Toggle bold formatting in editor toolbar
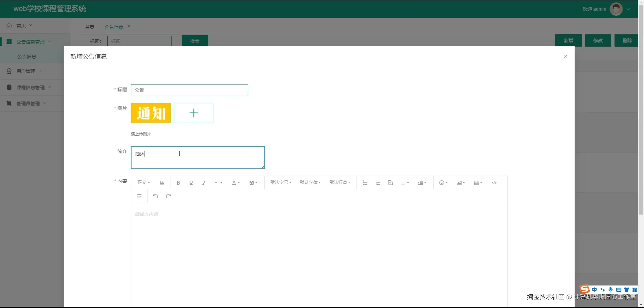Viewport: 644px width, 308px height. 178,183
